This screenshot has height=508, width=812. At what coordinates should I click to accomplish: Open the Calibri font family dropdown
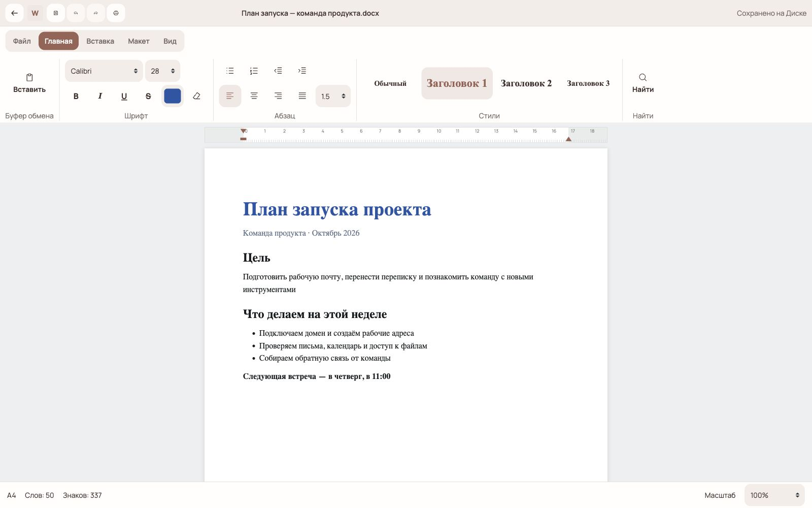coord(104,71)
